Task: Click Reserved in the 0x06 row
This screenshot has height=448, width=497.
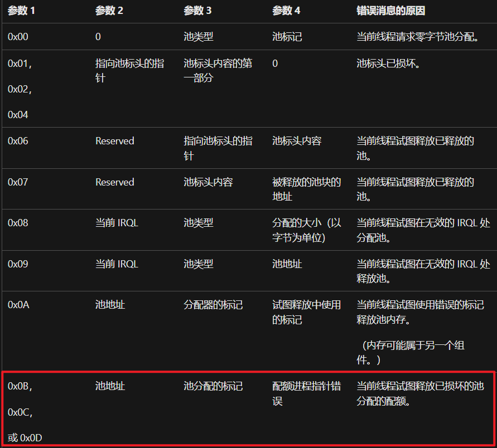Action: [x=115, y=141]
